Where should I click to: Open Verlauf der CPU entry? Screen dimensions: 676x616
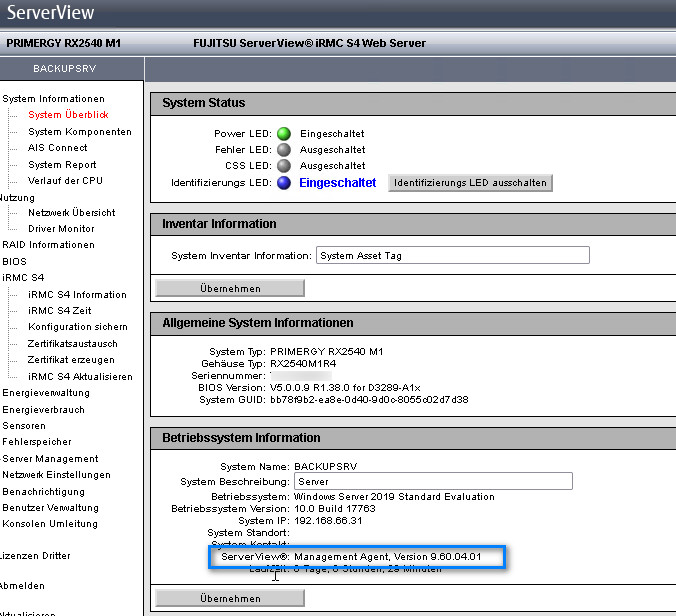(x=65, y=181)
